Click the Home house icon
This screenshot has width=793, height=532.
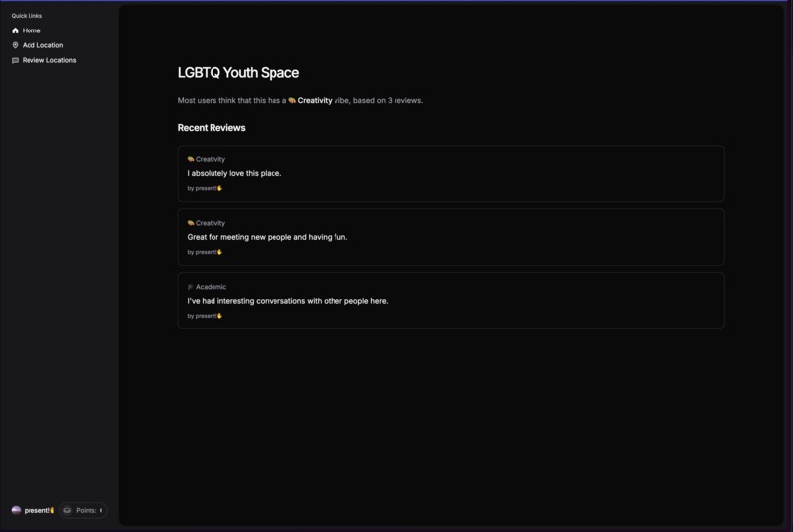coord(15,30)
